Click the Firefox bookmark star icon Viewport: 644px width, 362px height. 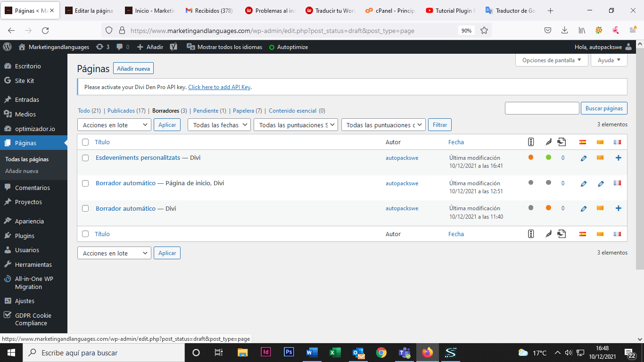[484, 30]
